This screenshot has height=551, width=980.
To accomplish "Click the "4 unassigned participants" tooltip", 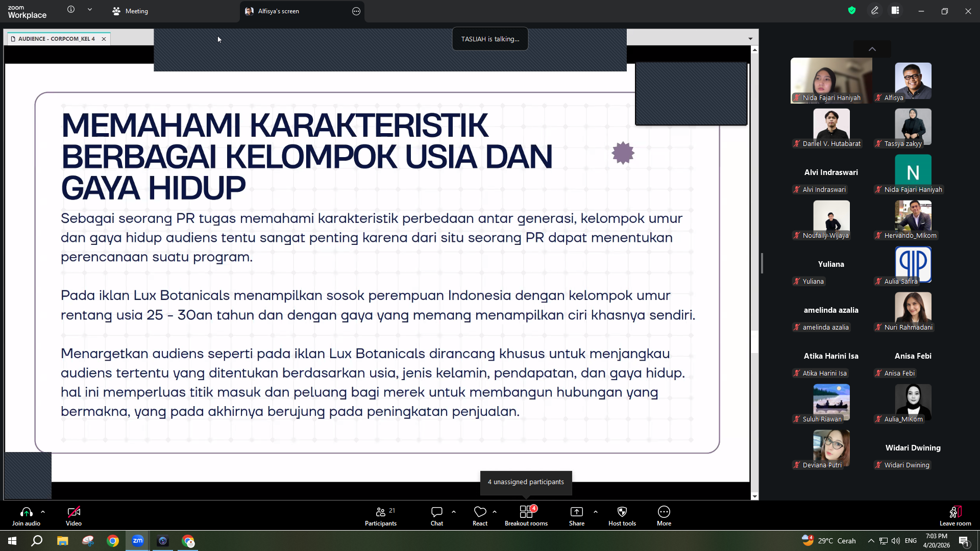I will tap(526, 482).
